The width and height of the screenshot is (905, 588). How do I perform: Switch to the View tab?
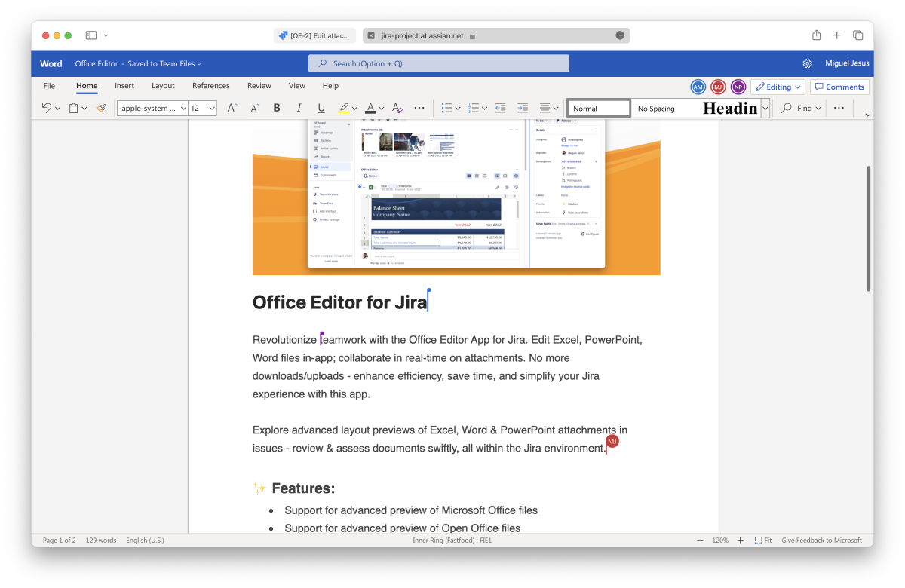tap(297, 86)
